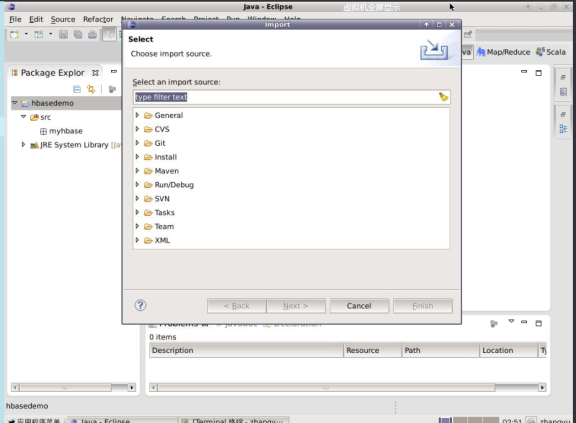Restore the upper stacked view in right trim

(x=563, y=77)
